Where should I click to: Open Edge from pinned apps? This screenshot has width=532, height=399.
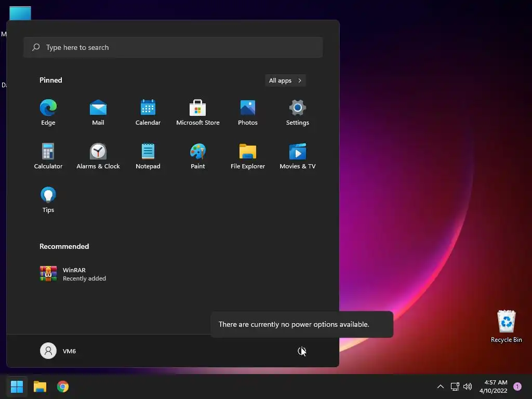[x=48, y=112]
